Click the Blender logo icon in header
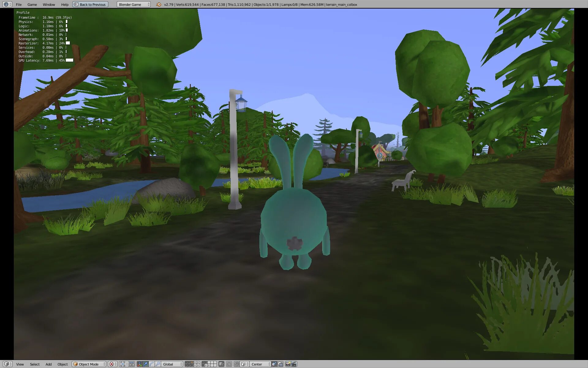The image size is (588, 368). point(158,4)
